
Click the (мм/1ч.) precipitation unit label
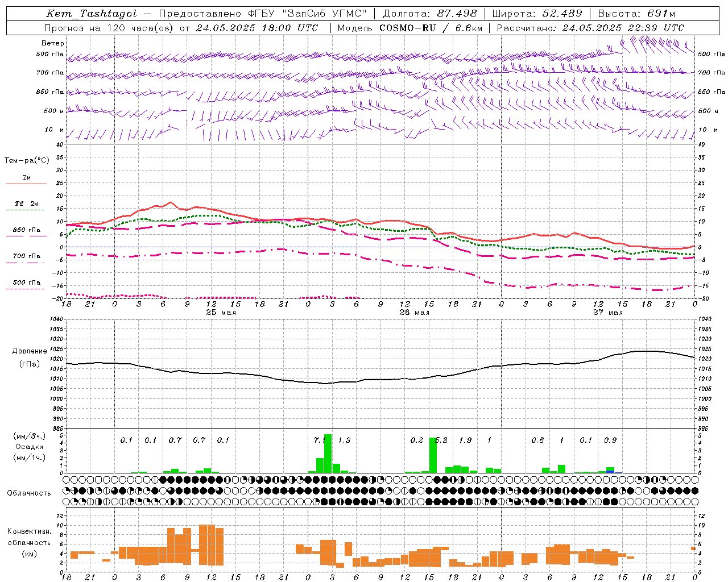30,458
